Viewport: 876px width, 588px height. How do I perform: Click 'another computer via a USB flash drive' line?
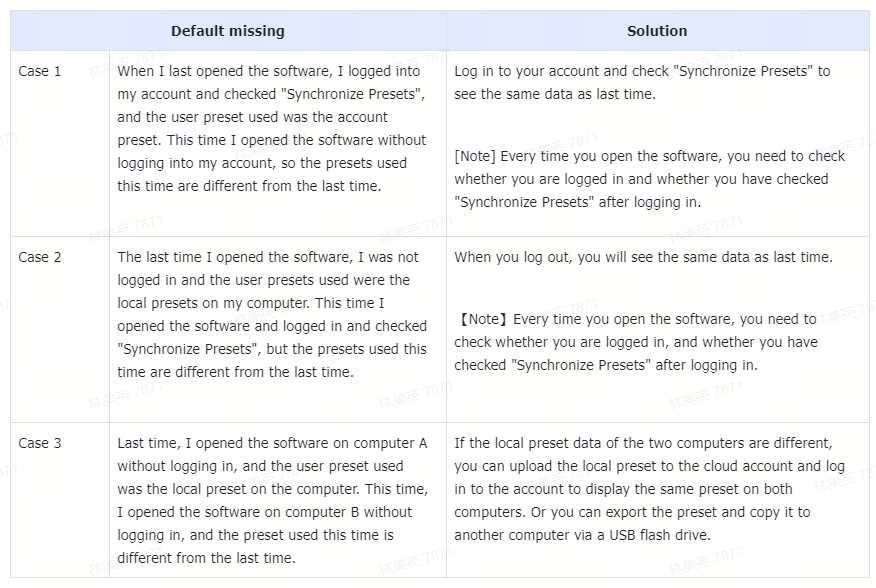point(582,535)
